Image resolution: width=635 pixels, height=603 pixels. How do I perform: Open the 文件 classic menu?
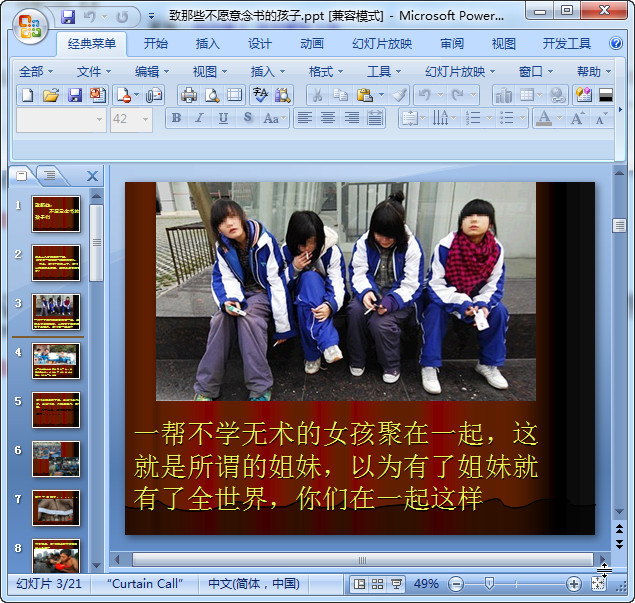click(93, 72)
